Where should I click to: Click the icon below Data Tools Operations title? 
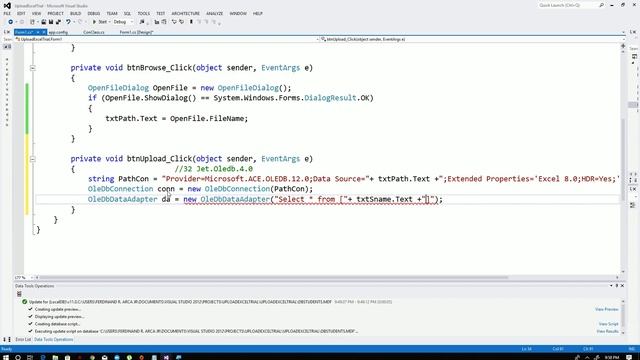(19, 294)
